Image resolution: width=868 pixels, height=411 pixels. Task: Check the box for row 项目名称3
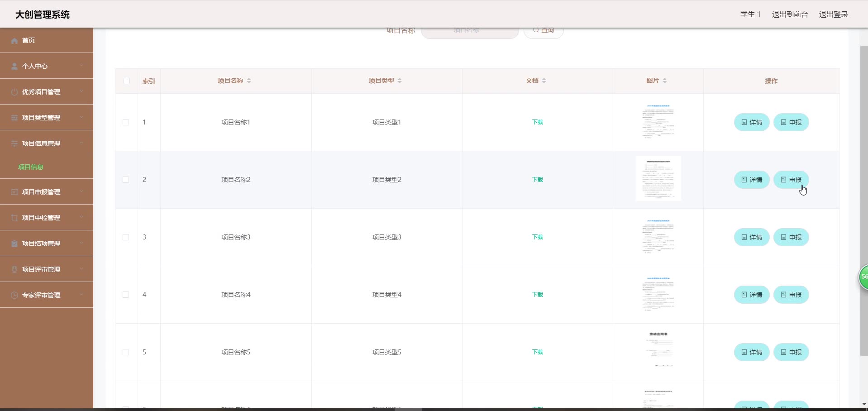click(x=126, y=238)
